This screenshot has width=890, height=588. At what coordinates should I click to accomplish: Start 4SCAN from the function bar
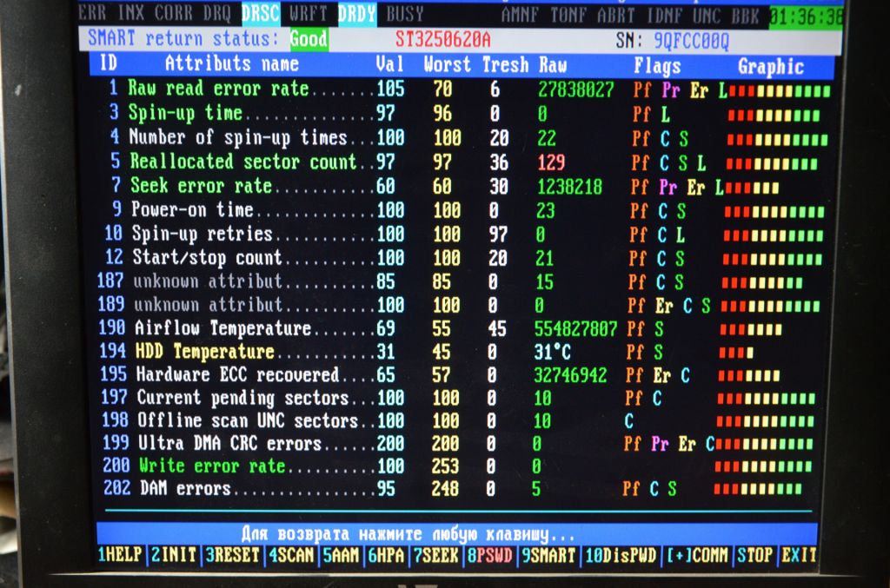click(290, 554)
